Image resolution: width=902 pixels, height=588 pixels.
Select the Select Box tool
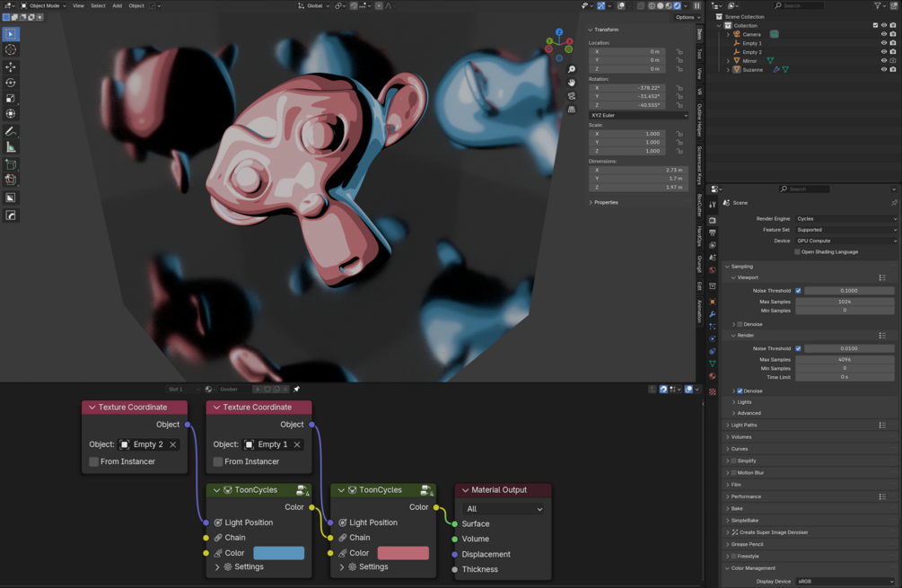coord(11,34)
